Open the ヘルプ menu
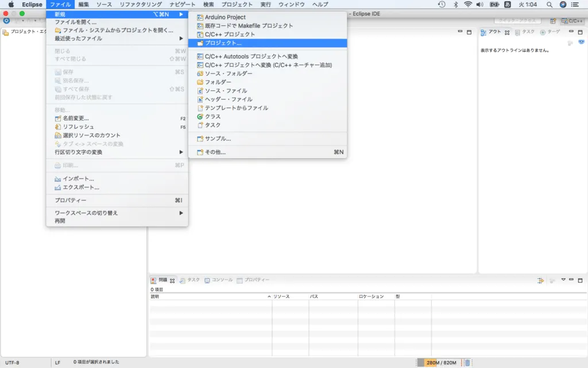 coord(320,5)
